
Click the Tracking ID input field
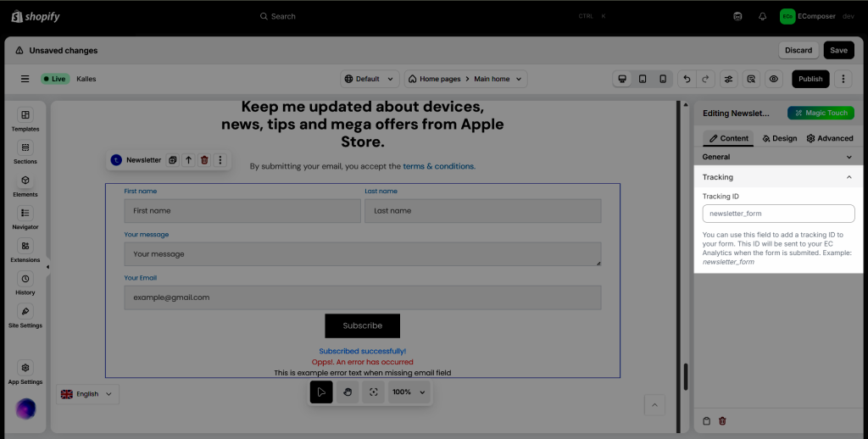tap(778, 214)
